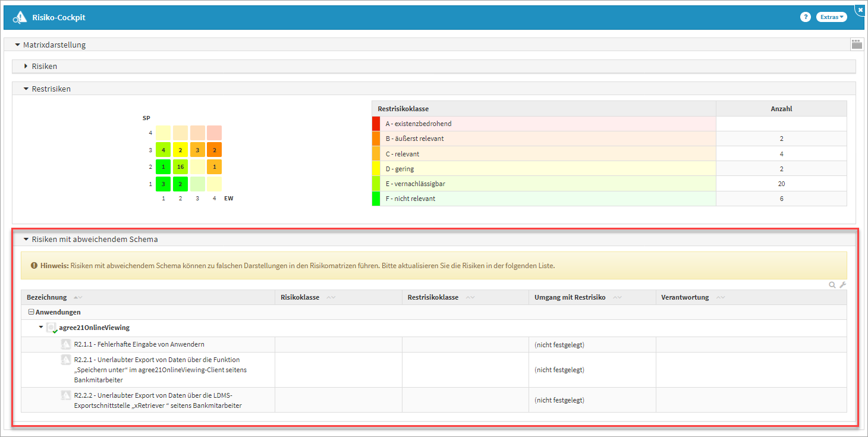Sort by the Bezeichnung column arrows
Viewport: 868px width, 437px height.
coord(78,297)
